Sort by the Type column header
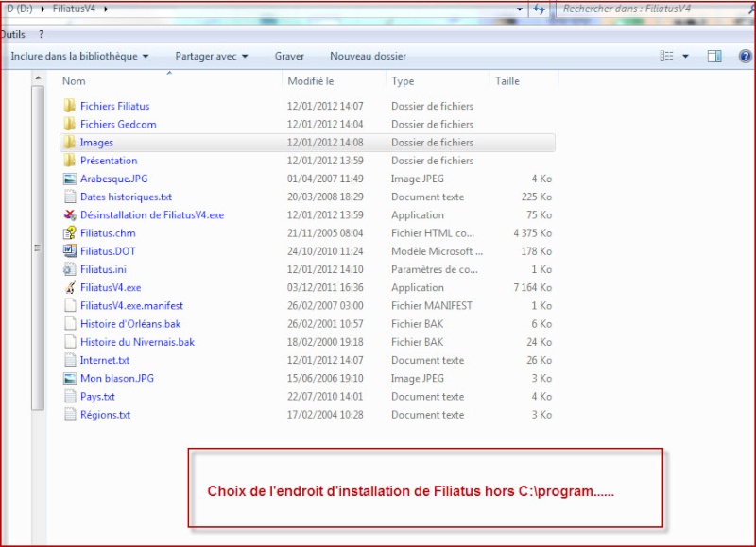 [x=403, y=81]
